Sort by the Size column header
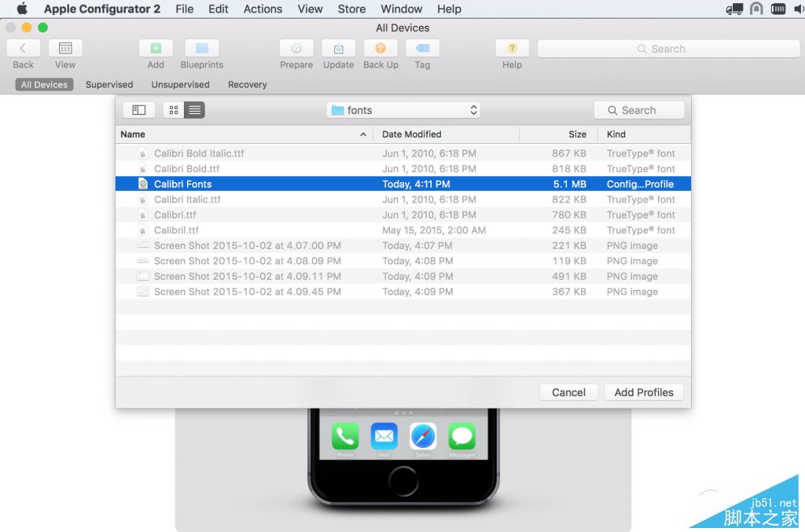Screen dimensions: 805x532 coord(559,134)
